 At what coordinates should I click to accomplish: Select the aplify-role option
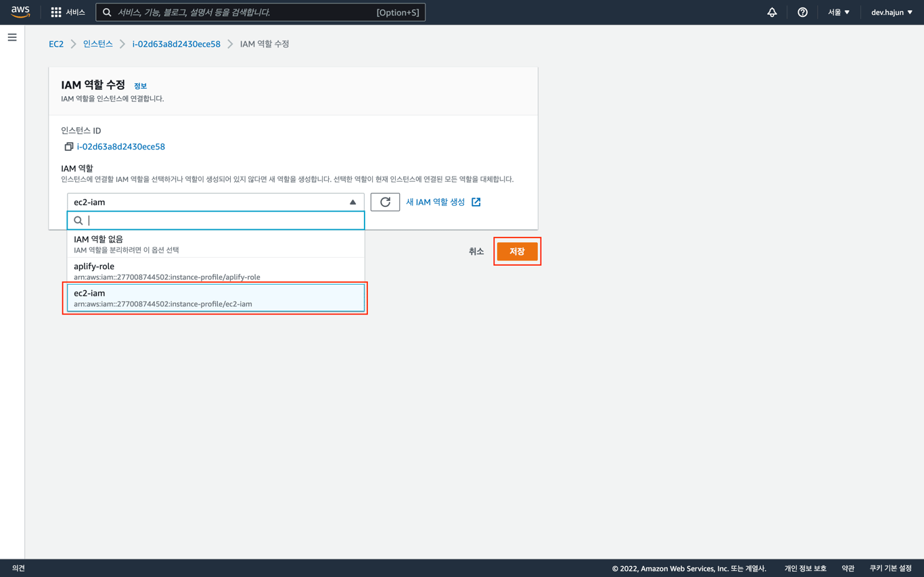pyautogui.click(x=216, y=271)
